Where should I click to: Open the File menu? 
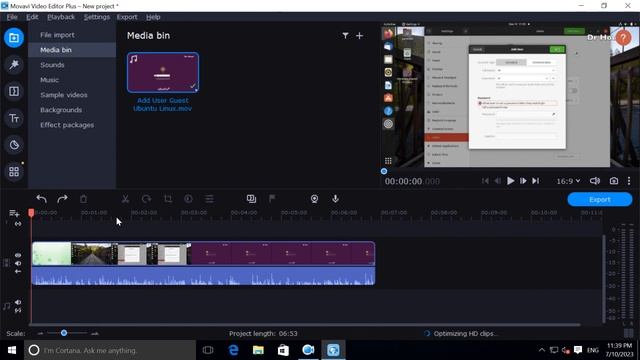pos(12,17)
